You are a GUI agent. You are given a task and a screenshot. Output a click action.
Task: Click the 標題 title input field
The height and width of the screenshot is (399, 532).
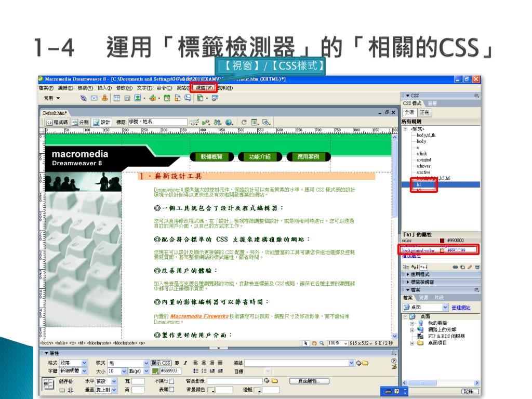157,122
